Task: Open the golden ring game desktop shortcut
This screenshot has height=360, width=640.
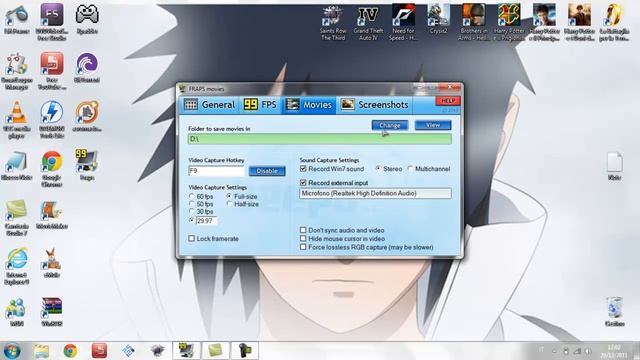Action: click(x=614, y=16)
